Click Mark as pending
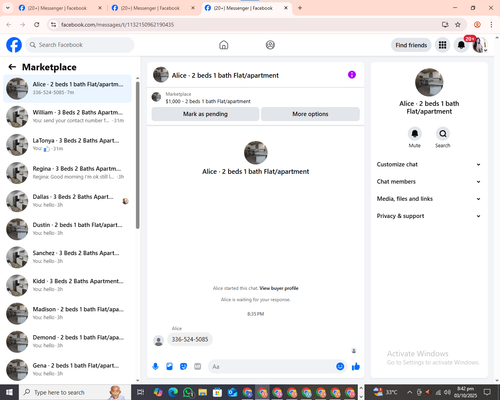 pos(205,114)
